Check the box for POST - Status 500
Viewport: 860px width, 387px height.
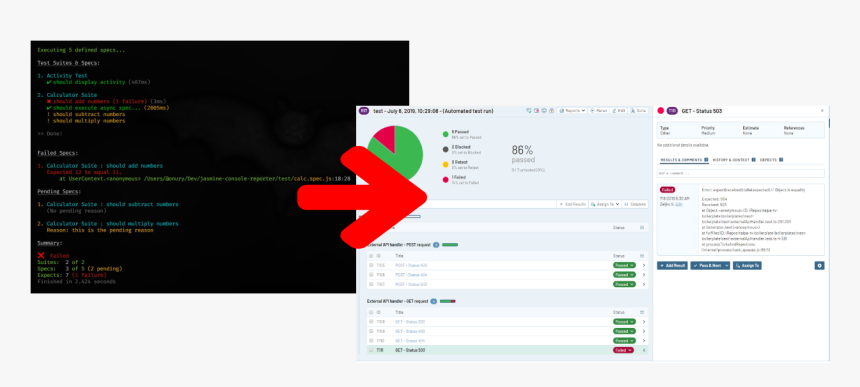371,284
